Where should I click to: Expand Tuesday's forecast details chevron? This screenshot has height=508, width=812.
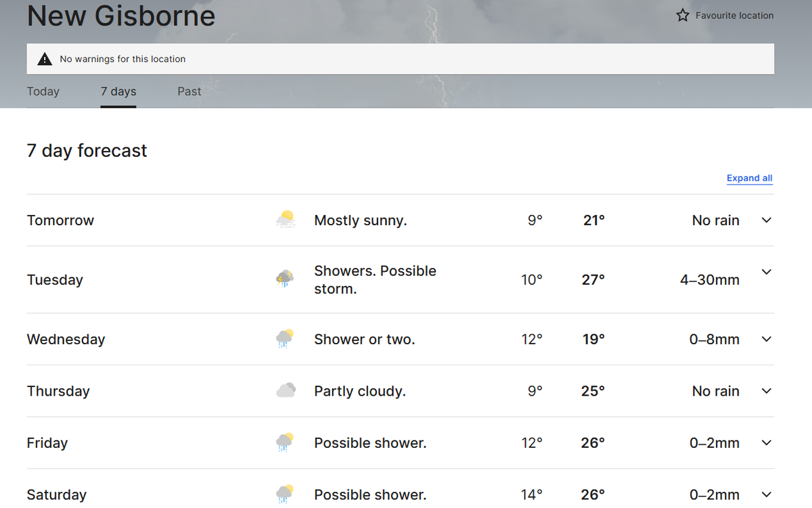[x=766, y=272]
